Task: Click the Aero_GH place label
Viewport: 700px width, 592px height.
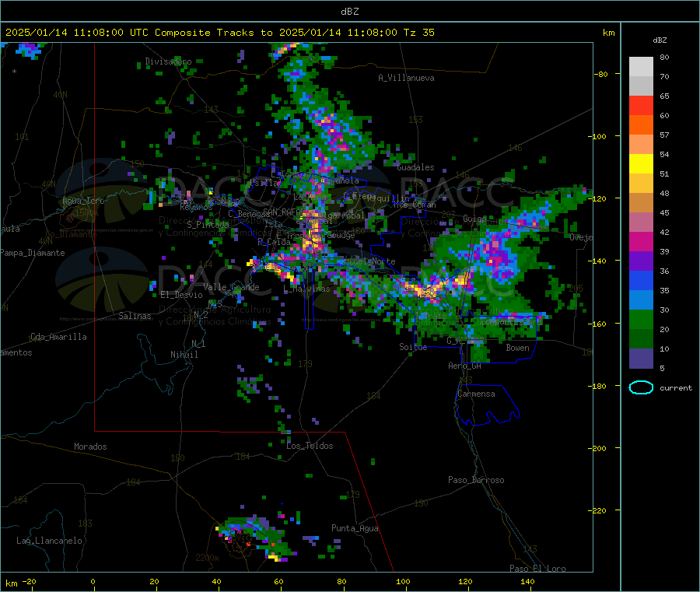Action: [x=464, y=366]
